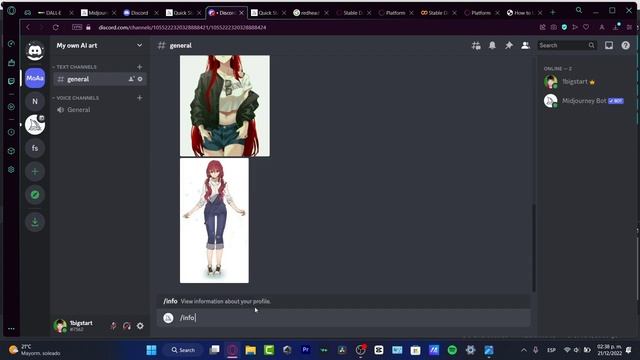640x360 pixels.
Task: Open Spotify from taskbar
Action: tap(452, 350)
